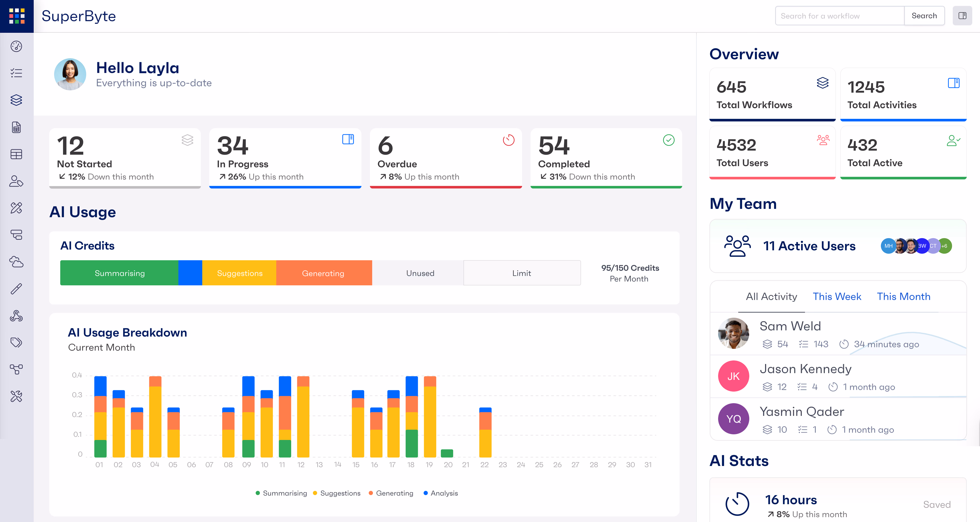Select the blue Analysis credits segment
Image resolution: width=980 pixels, height=522 pixels.
click(190, 273)
